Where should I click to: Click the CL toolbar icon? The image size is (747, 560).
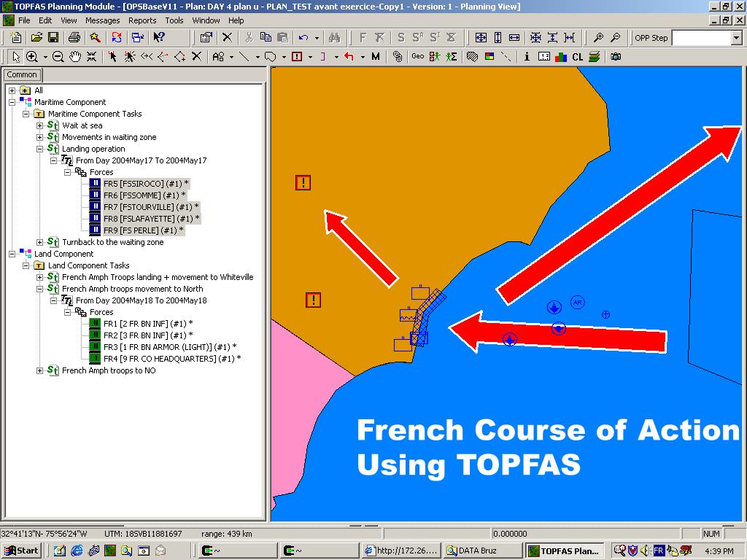click(578, 57)
